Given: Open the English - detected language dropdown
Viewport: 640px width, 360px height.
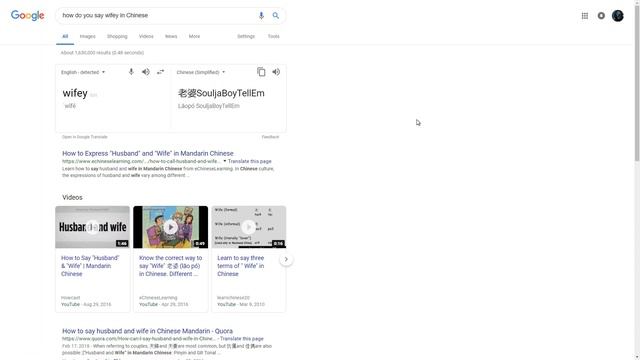Looking at the screenshot, I should pos(83,72).
